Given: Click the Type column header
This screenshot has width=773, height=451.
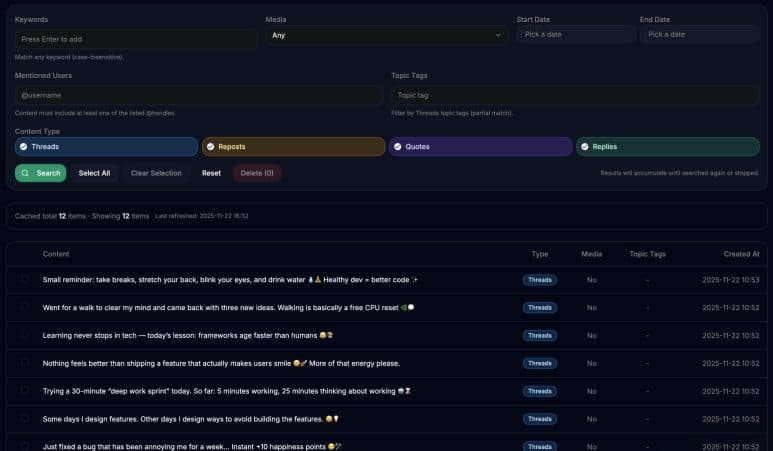Looking at the screenshot, I should pos(539,254).
